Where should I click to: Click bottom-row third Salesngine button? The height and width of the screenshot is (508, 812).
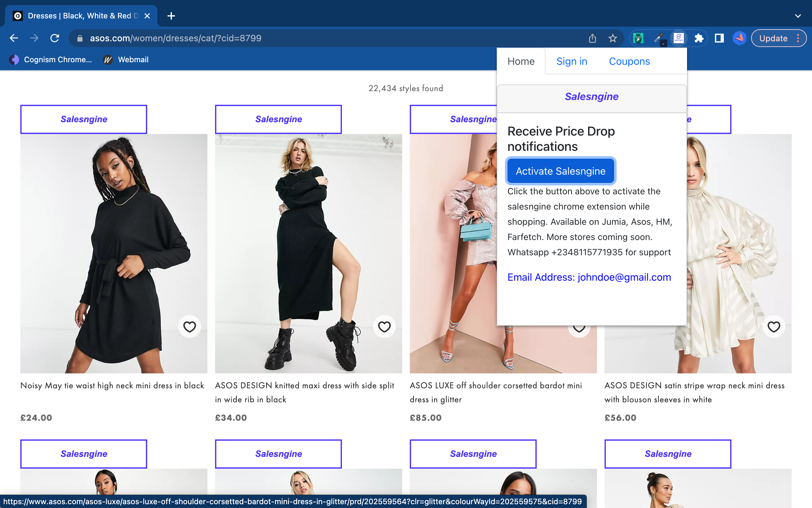tap(473, 454)
